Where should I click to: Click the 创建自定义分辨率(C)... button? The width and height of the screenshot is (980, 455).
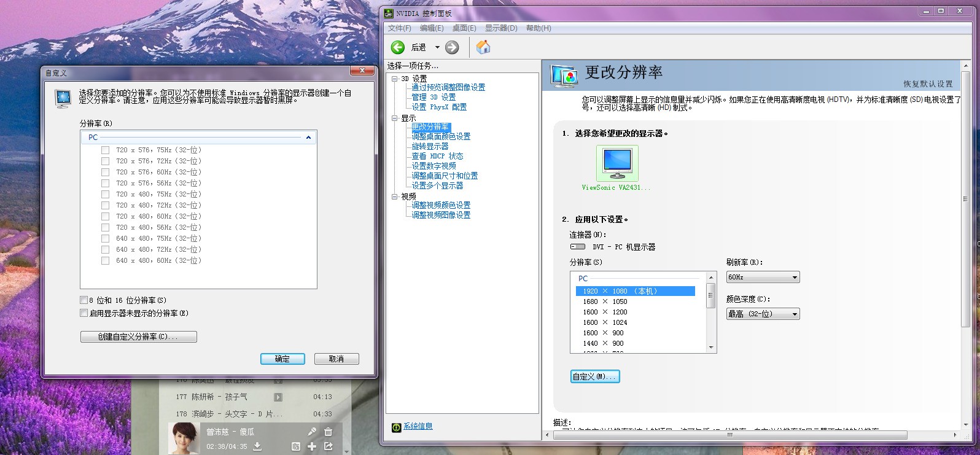139,337
